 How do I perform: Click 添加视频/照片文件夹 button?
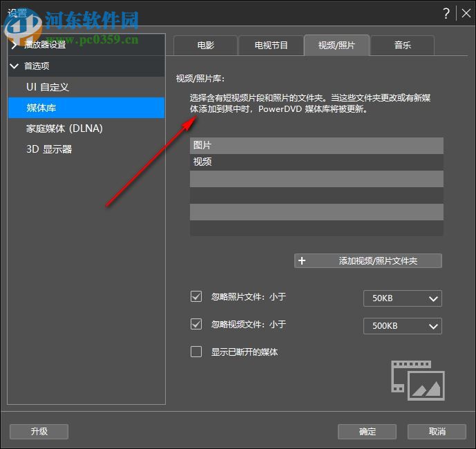pyautogui.click(x=368, y=261)
